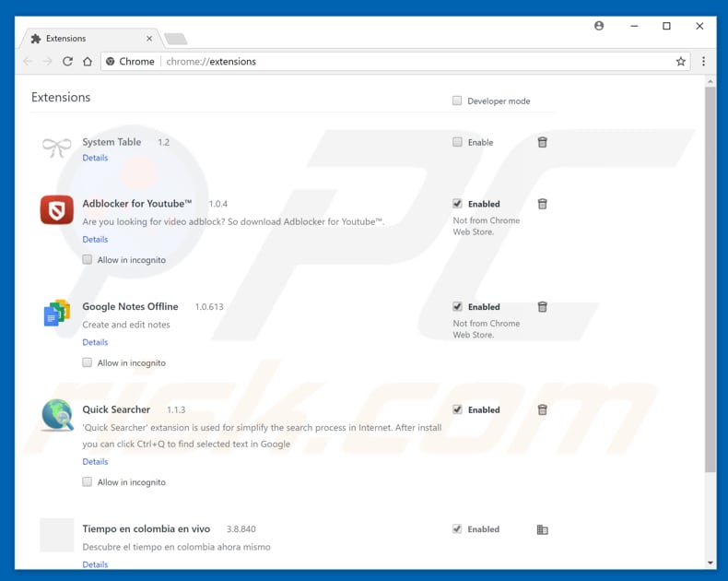Click 'Descubre el tiempo en colombia ahora mismo' text
The image size is (728, 581).
click(x=176, y=547)
